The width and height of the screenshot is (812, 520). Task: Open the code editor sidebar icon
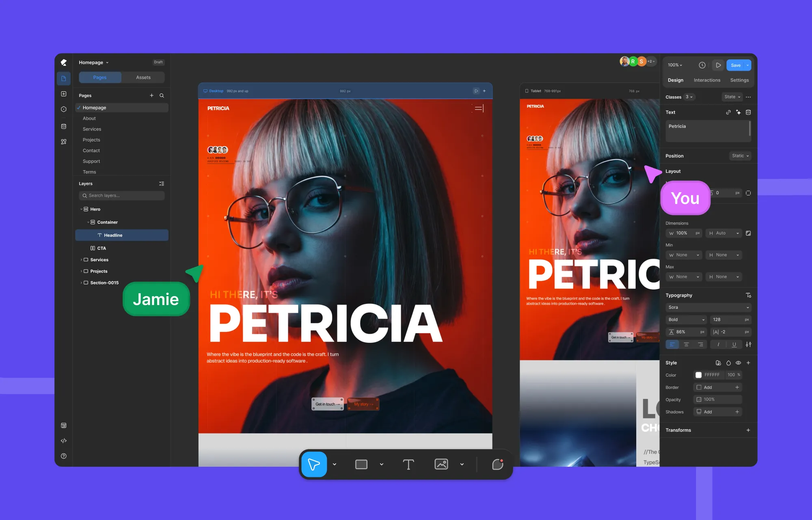64,441
